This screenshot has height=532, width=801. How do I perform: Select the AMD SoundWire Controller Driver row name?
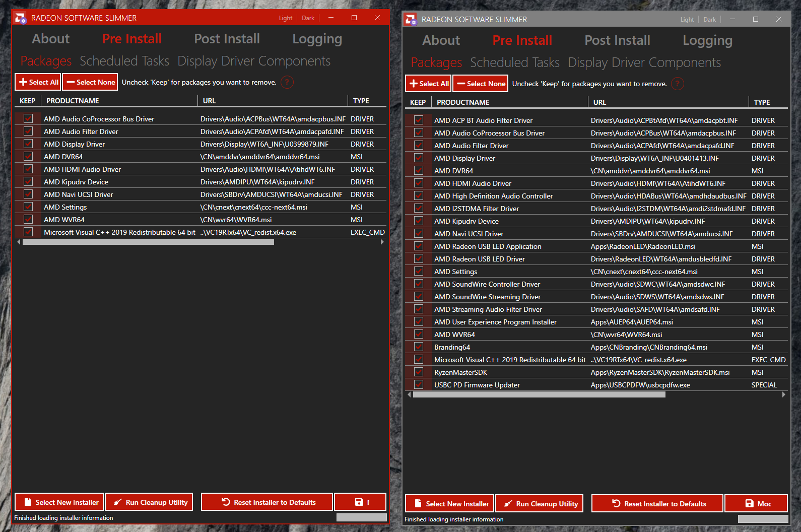point(487,284)
